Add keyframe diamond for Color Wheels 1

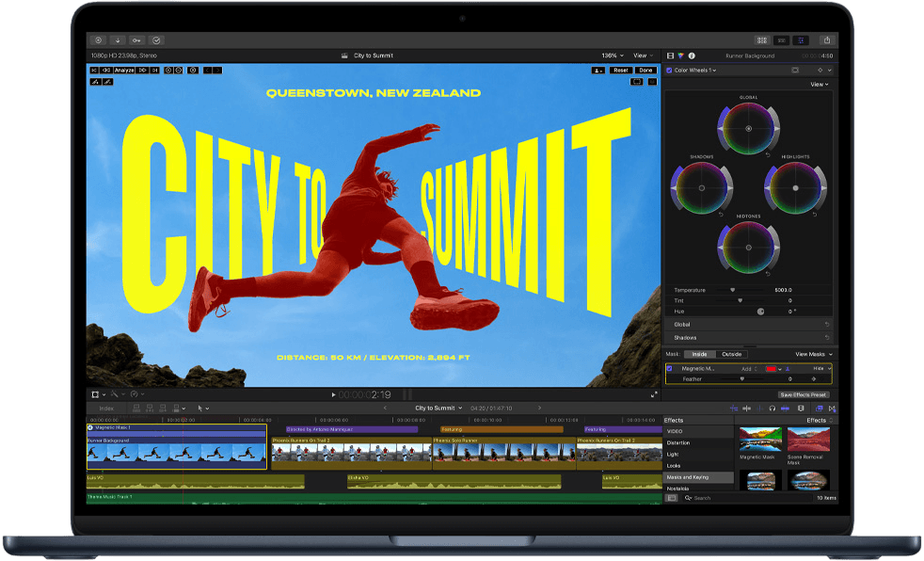(820, 70)
